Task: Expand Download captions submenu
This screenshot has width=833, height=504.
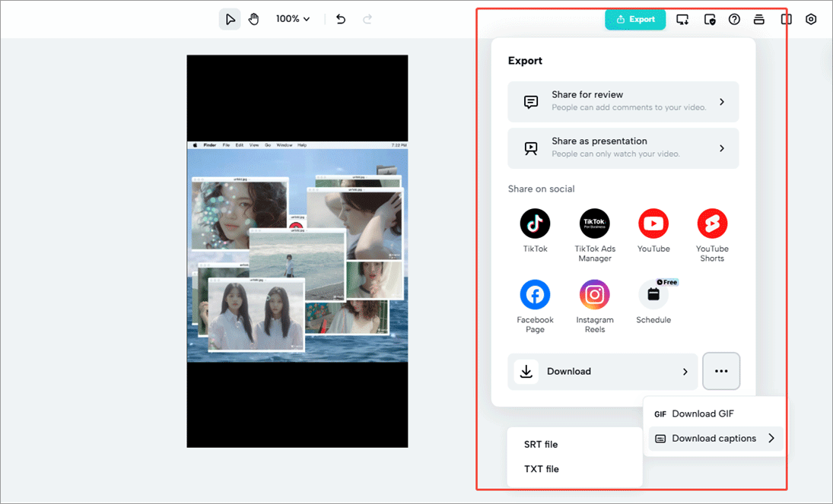Action: click(x=715, y=439)
